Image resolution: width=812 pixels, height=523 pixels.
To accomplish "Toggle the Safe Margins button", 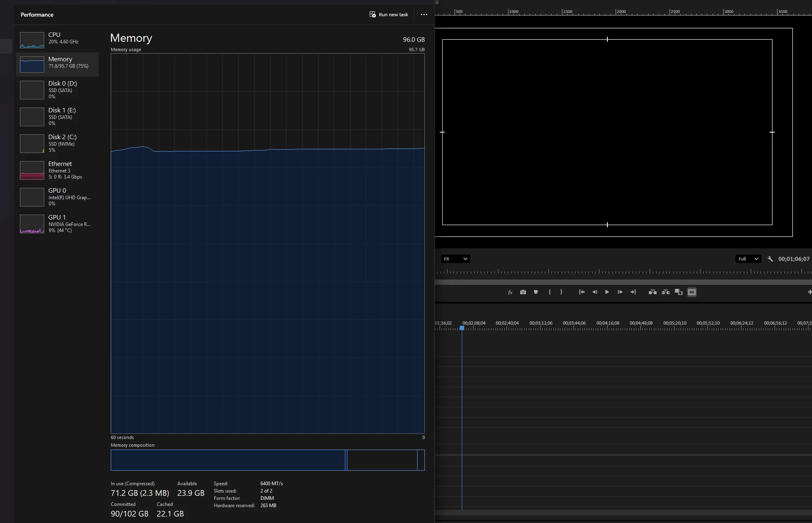I will (692, 292).
